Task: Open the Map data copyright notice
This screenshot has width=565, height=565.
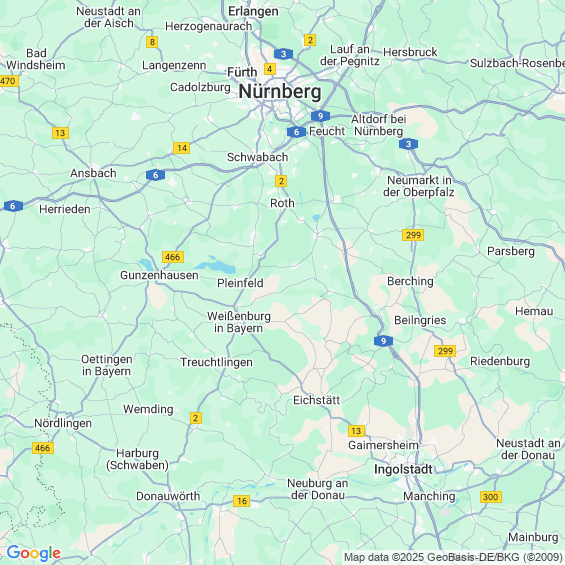Action: (453, 557)
